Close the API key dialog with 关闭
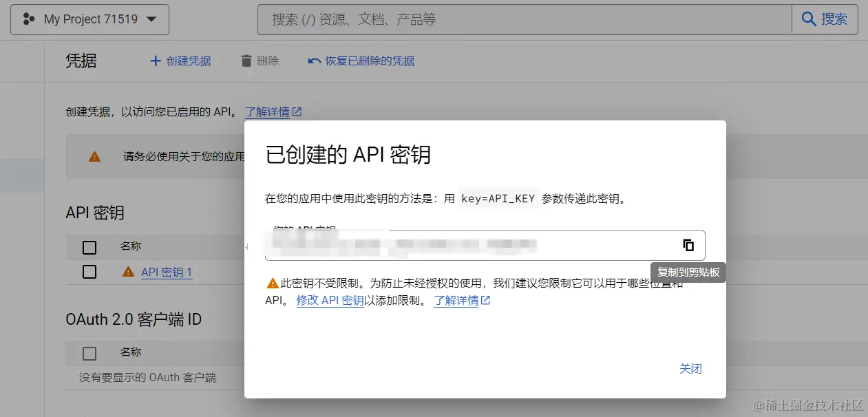This screenshot has height=417, width=868. (691, 368)
